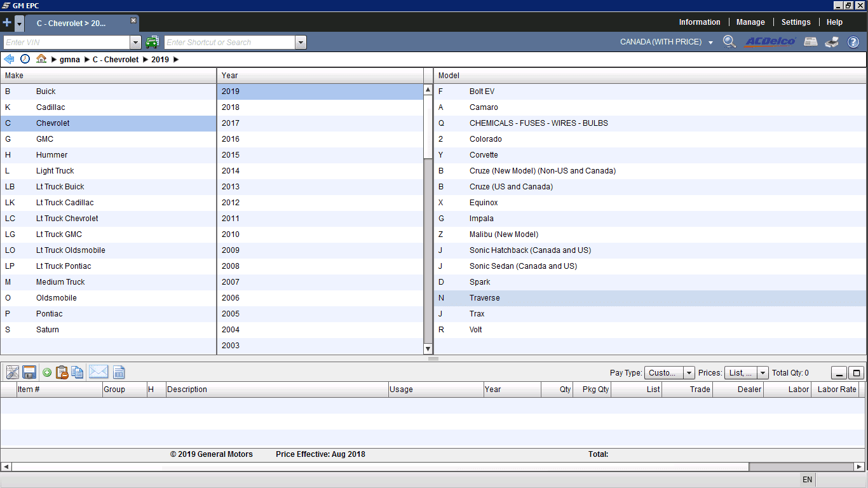Click the Year list scroll down arrow
Screen dimensions: 868x488
pyautogui.click(x=428, y=349)
